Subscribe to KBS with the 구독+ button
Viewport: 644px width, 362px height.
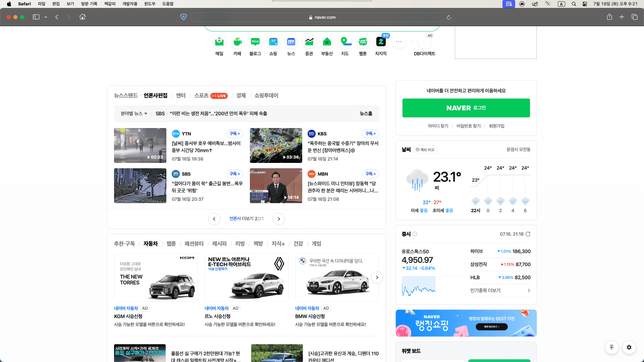pyautogui.click(x=370, y=133)
